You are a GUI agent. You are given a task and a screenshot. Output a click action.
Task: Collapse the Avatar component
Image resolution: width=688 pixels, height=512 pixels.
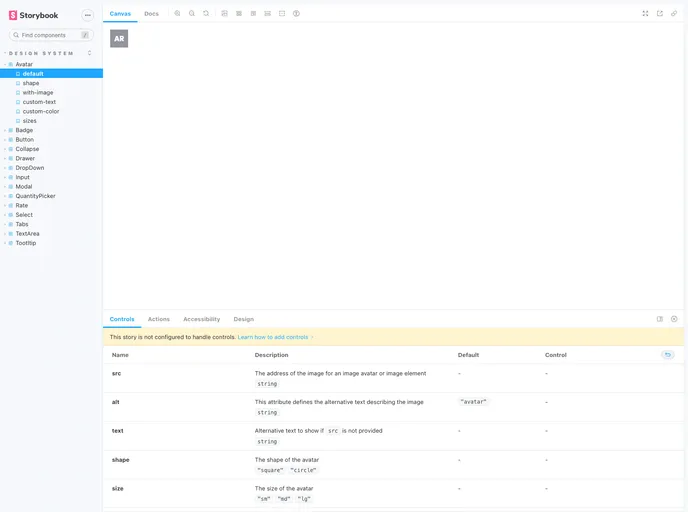(24, 64)
